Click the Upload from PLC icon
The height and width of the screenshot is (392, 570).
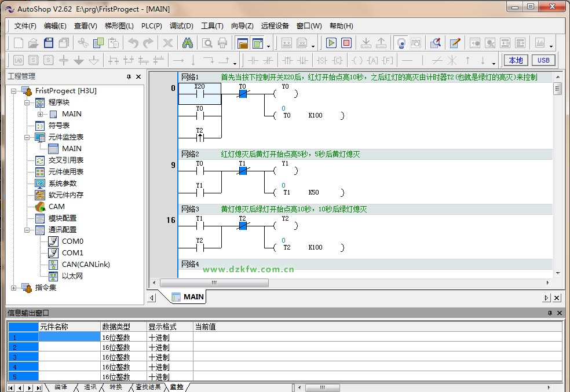381,43
